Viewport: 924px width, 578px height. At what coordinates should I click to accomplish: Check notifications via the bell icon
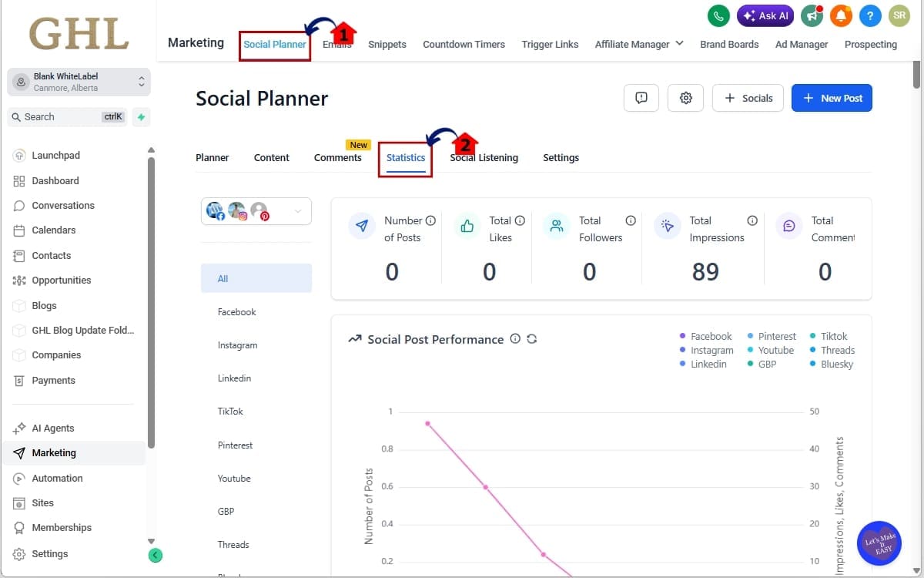point(841,15)
